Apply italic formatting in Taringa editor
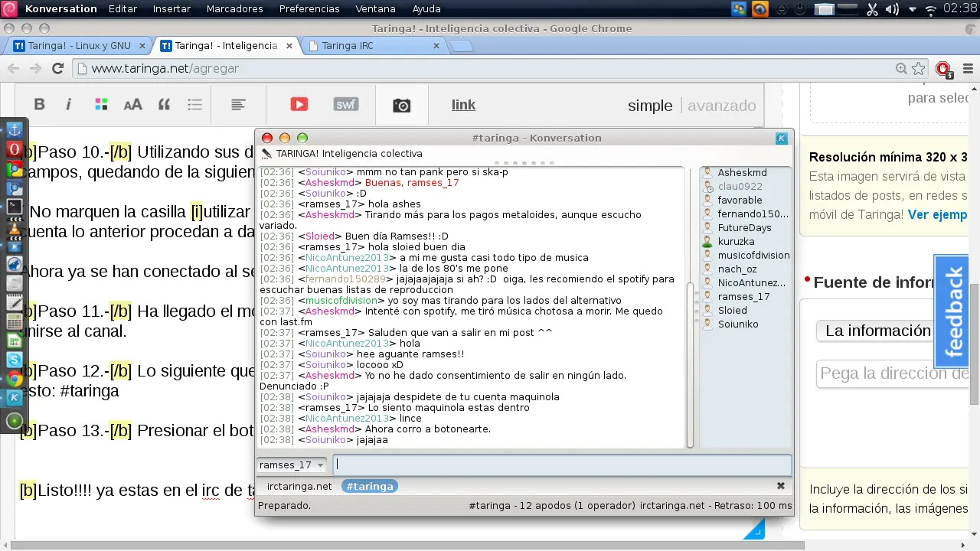Viewport: 980px width, 551px height. [68, 105]
